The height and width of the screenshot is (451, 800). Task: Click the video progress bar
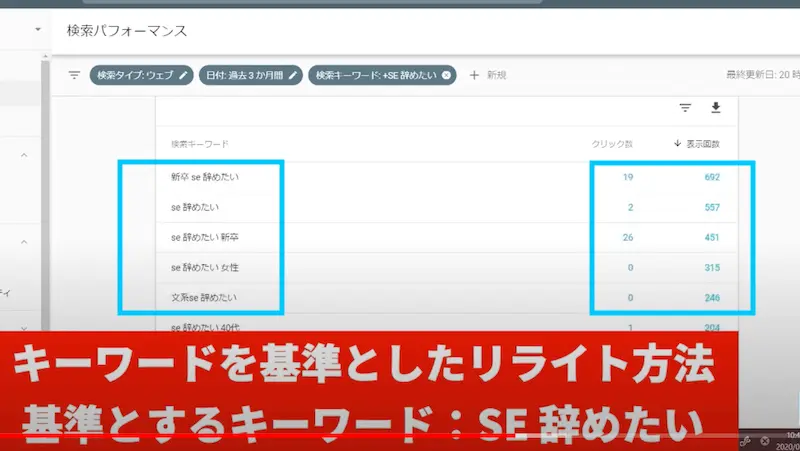pos(400,437)
